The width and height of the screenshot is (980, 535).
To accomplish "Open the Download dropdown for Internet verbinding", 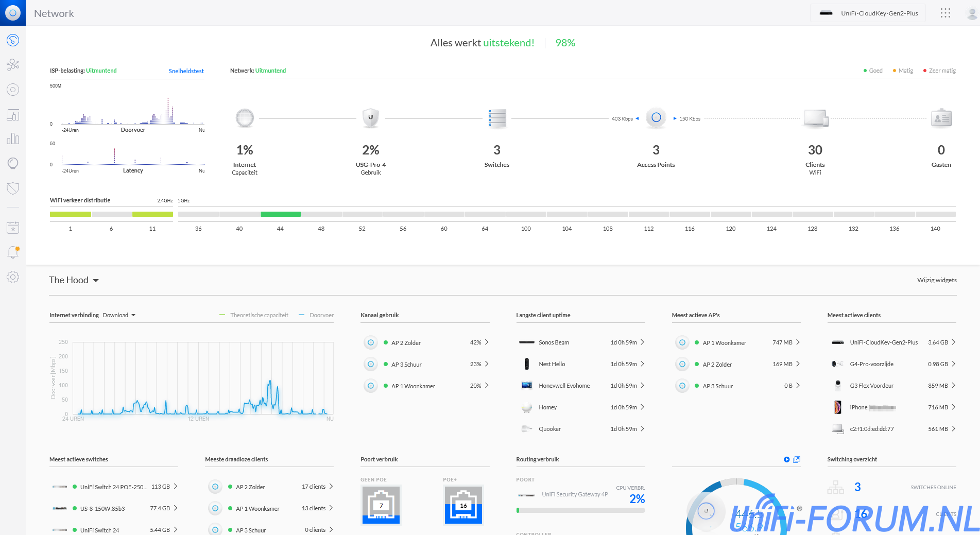I will coord(119,315).
